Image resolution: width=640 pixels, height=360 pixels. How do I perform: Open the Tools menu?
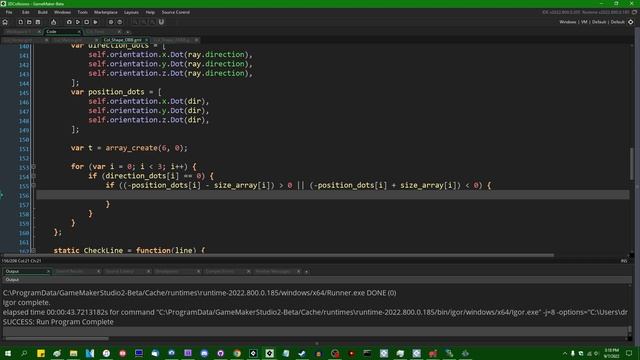pyautogui.click(x=82, y=12)
